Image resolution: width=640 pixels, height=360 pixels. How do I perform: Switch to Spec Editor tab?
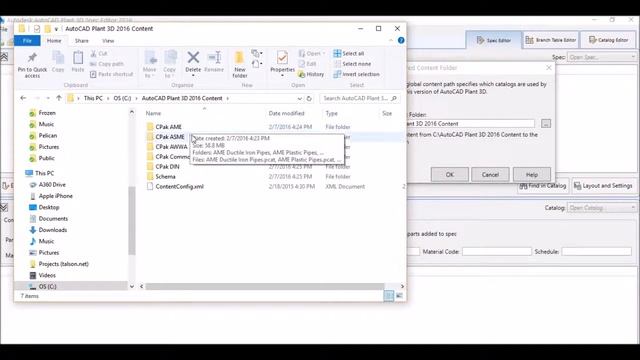(x=493, y=40)
